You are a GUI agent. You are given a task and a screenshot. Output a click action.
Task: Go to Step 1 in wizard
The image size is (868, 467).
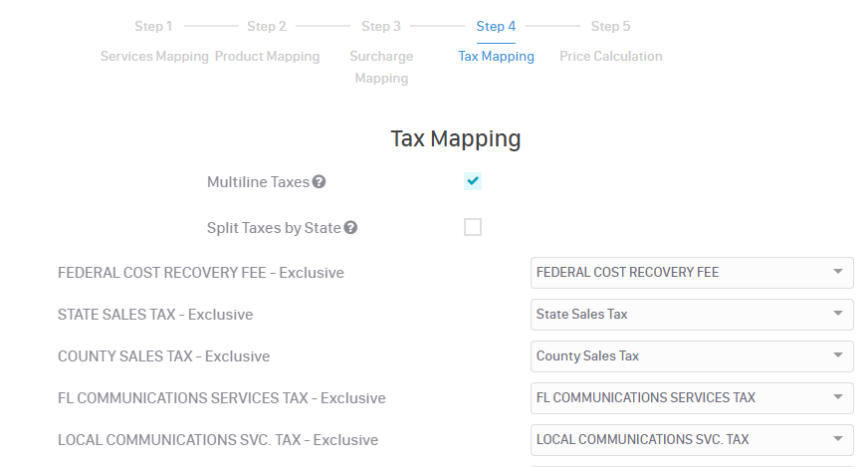click(153, 27)
